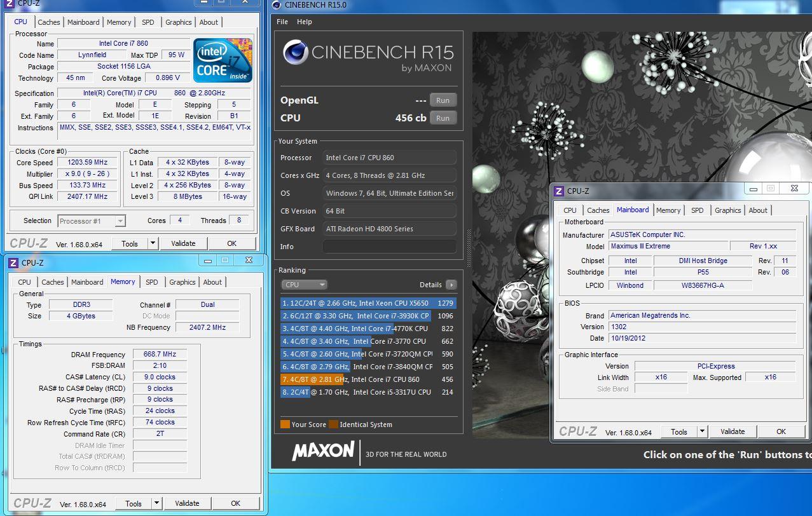Switch to Memory tab in top CPU-Z window
This screenshot has width=812, height=516.
pyautogui.click(x=119, y=22)
